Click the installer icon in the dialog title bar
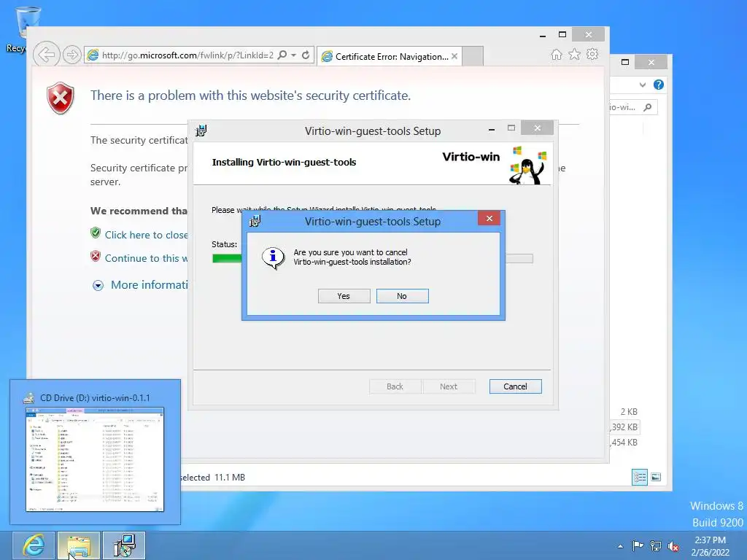Viewport: 747px width, 560px height. coord(255,221)
